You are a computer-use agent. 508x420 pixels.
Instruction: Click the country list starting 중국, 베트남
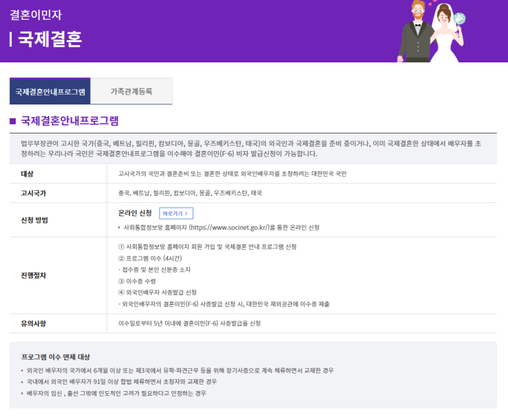(x=190, y=193)
